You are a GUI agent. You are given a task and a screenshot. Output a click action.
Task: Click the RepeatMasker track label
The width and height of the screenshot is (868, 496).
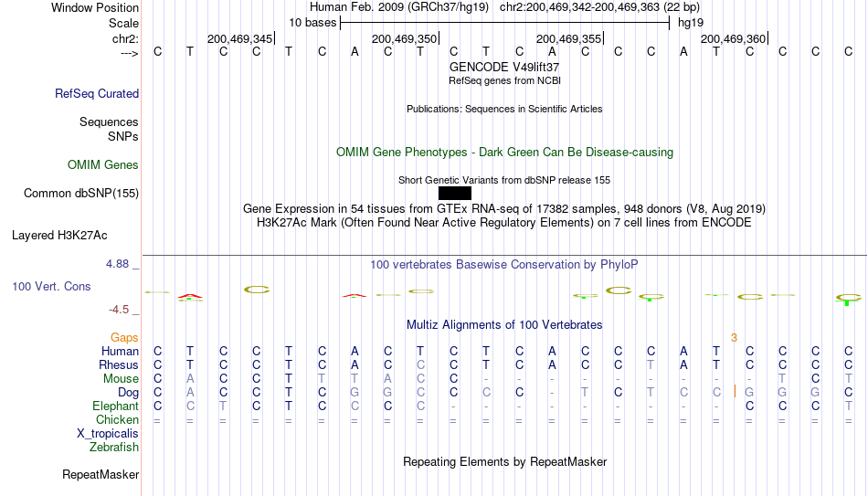click(101, 474)
